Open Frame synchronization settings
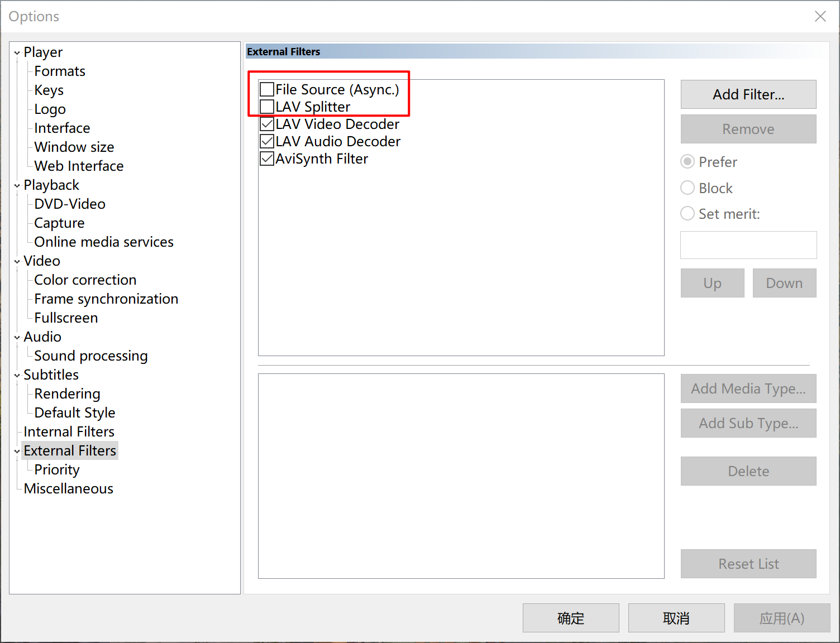Screen dimensions: 840x643 (x=106, y=299)
